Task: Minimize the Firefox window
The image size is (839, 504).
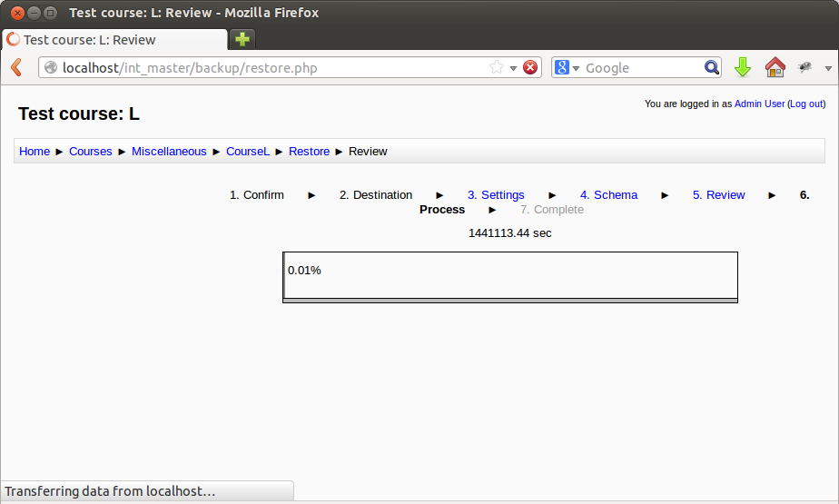Action: coord(34,13)
